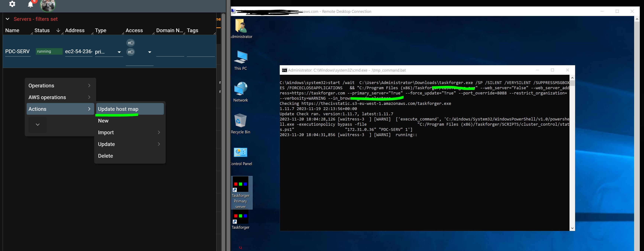644x251 pixels.
Task: Choose Update host map
Action: click(130, 109)
